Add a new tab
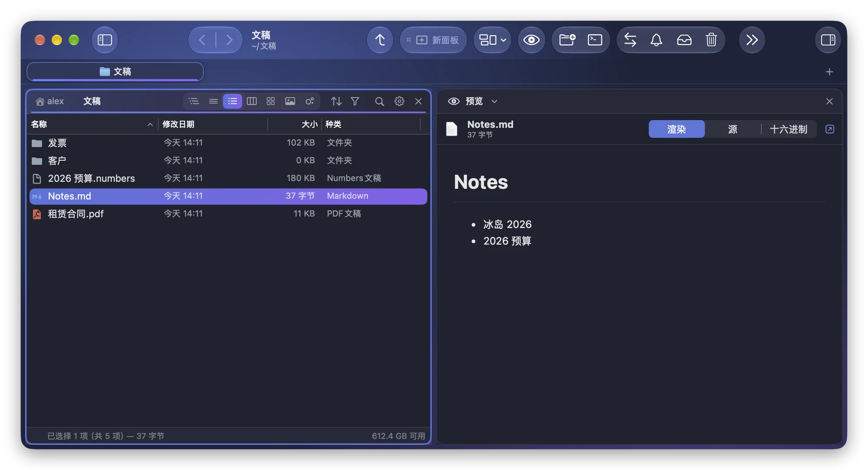The height and width of the screenshot is (470, 868). [x=829, y=72]
